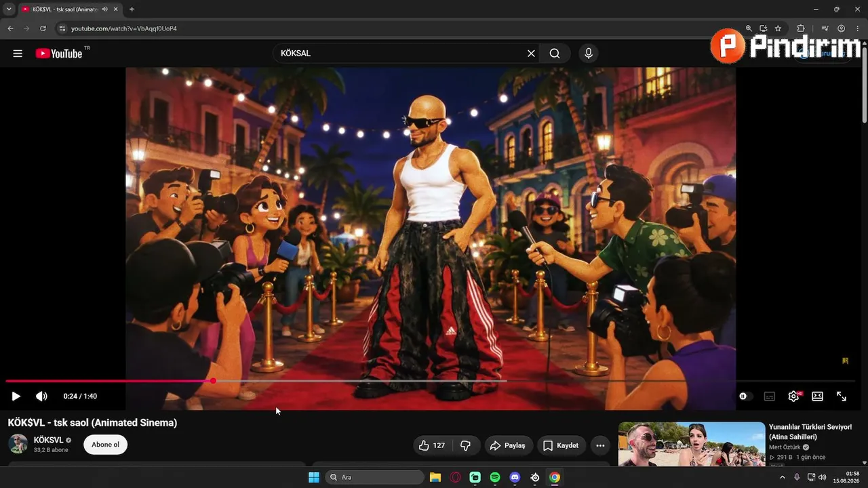The width and height of the screenshot is (868, 488).
Task: Open the Windows Start menu
Action: pos(314,477)
